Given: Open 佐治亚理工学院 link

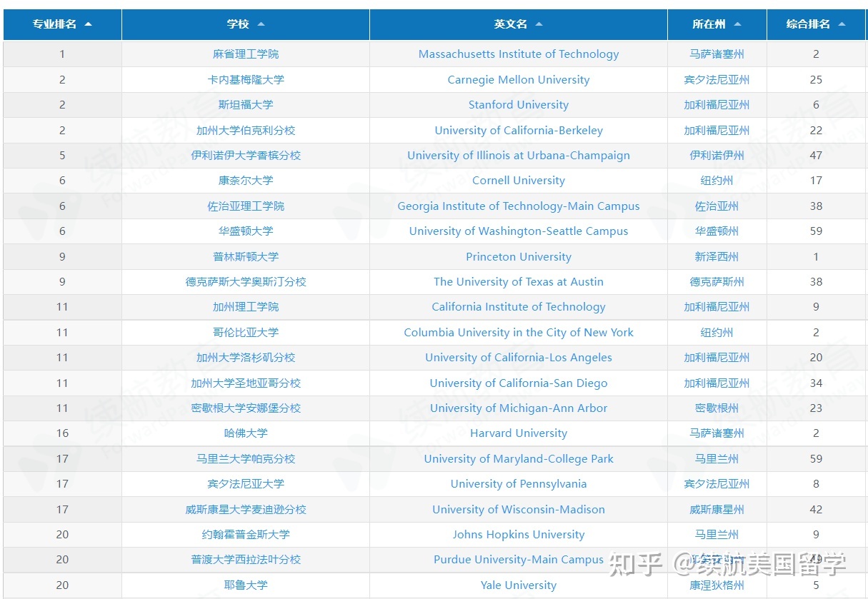Looking at the screenshot, I should tap(246, 206).
